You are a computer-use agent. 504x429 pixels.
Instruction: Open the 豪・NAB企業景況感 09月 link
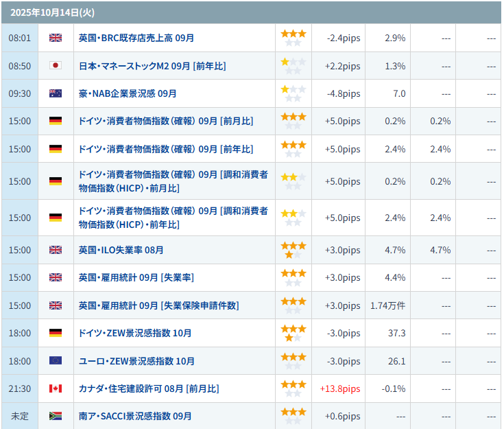tap(128, 93)
